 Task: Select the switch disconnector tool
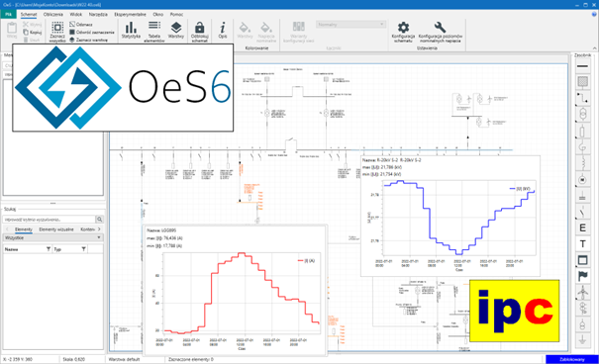pyautogui.click(x=582, y=212)
